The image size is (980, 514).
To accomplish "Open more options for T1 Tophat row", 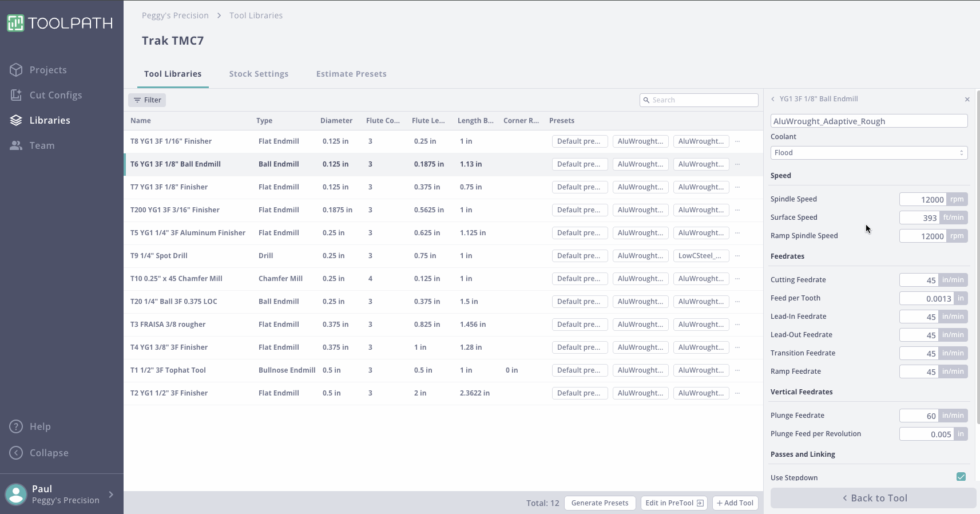I will tap(737, 370).
